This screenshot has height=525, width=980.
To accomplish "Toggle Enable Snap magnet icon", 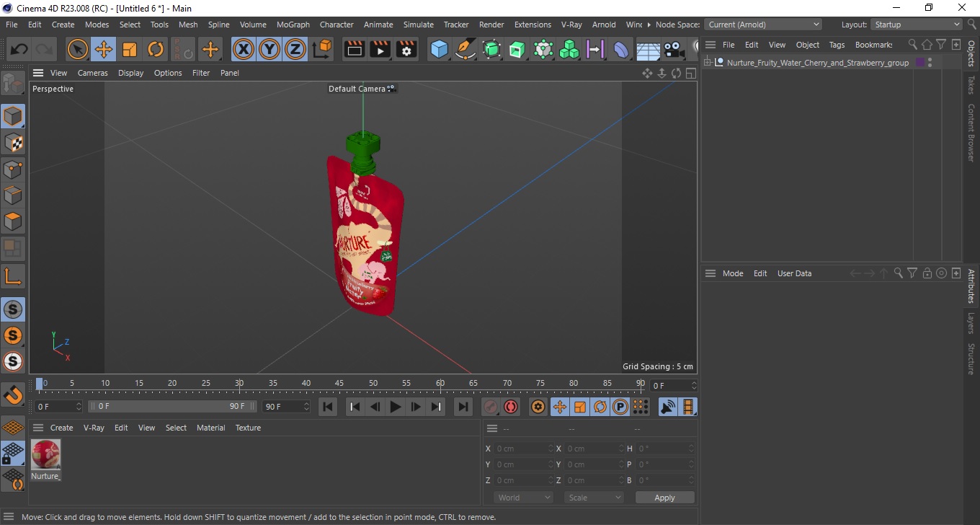I will coord(13,394).
